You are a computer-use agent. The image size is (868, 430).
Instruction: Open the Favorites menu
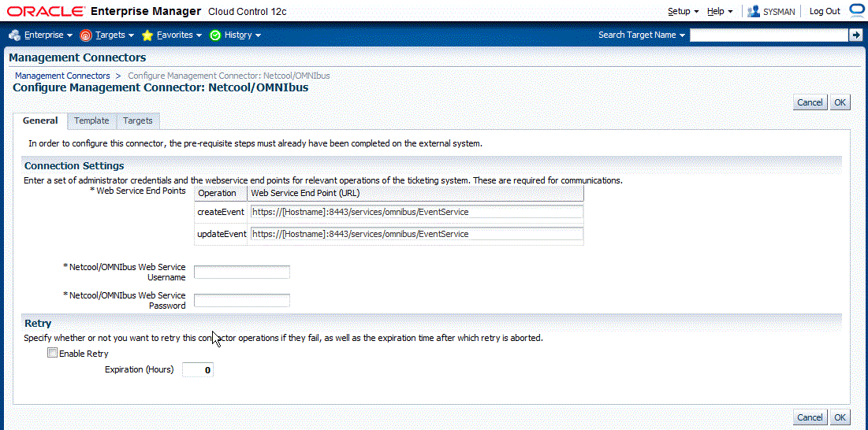tap(180, 35)
